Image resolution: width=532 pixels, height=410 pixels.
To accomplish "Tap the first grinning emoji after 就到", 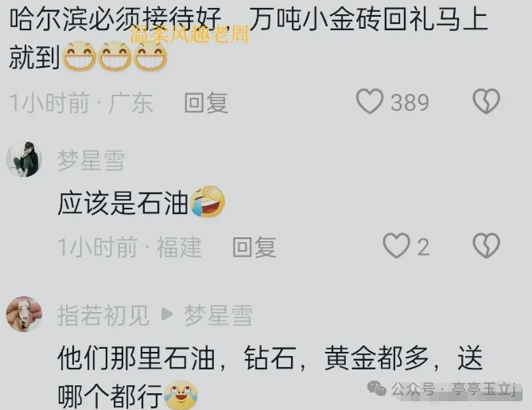I will (80, 56).
